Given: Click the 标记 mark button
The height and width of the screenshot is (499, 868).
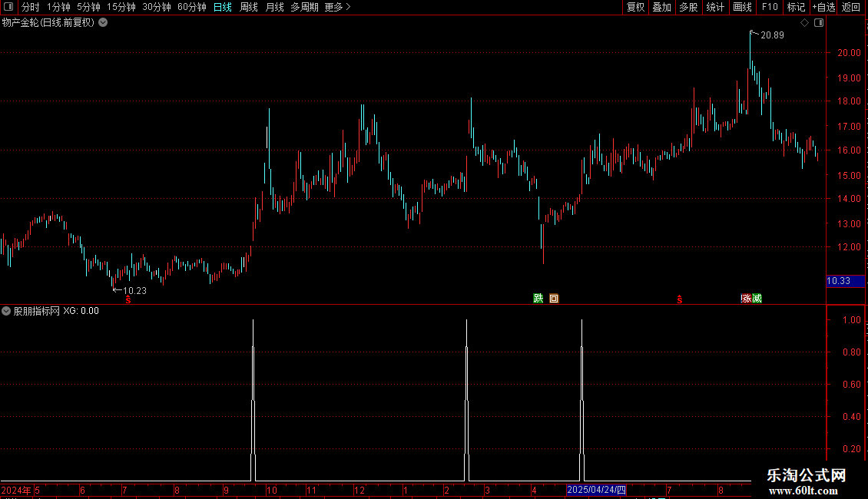Looking at the screenshot, I should [796, 7].
